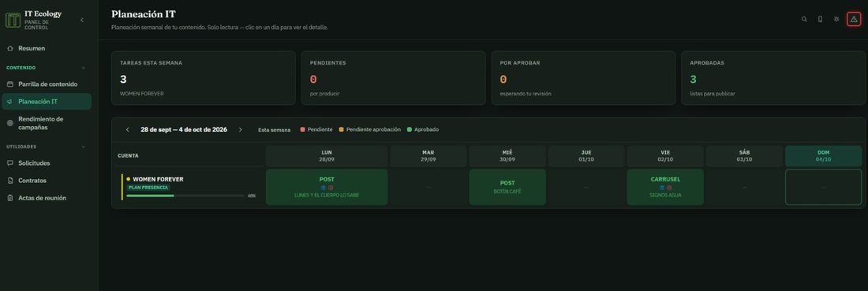Viewport: 868px width, 291px height.
Task: Click the orange Pendiente aprobación legend swatch
Action: (342, 129)
